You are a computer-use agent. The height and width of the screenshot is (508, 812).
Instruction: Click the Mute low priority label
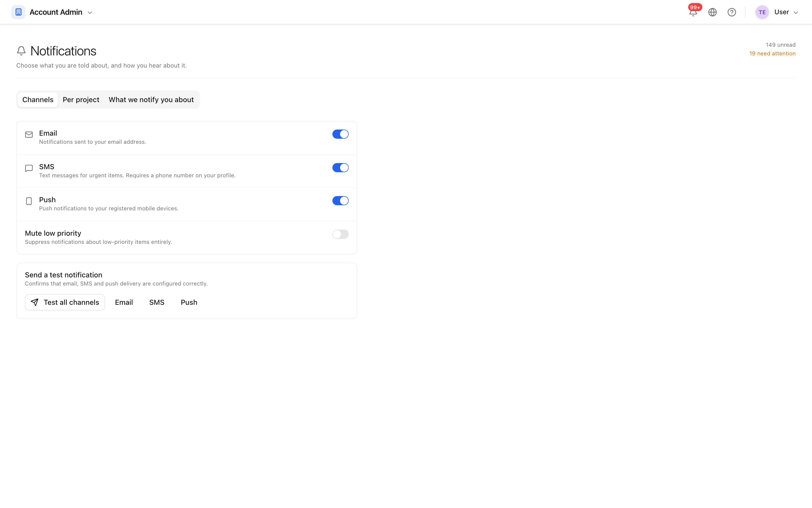pyautogui.click(x=53, y=233)
